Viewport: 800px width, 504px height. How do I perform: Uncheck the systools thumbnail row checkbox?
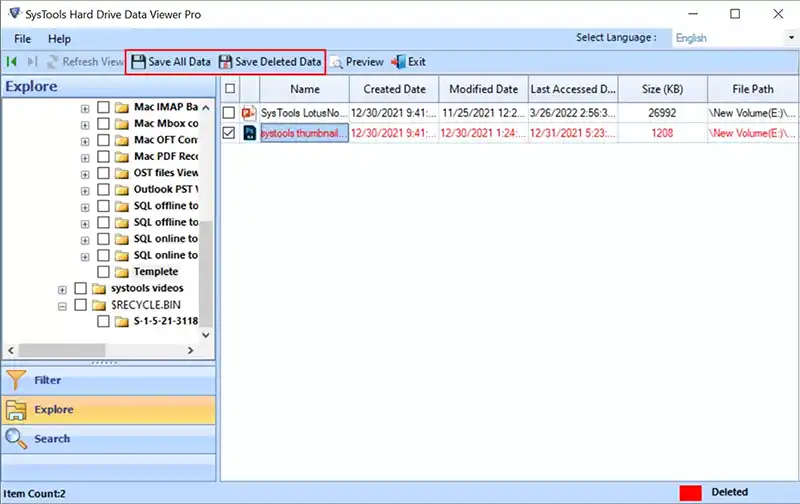[x=229, y=133]
